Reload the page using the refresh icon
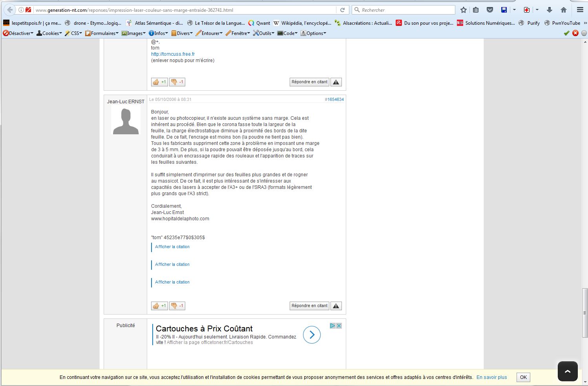Screen dimensions: 588x386 click(x=342, y=10)
